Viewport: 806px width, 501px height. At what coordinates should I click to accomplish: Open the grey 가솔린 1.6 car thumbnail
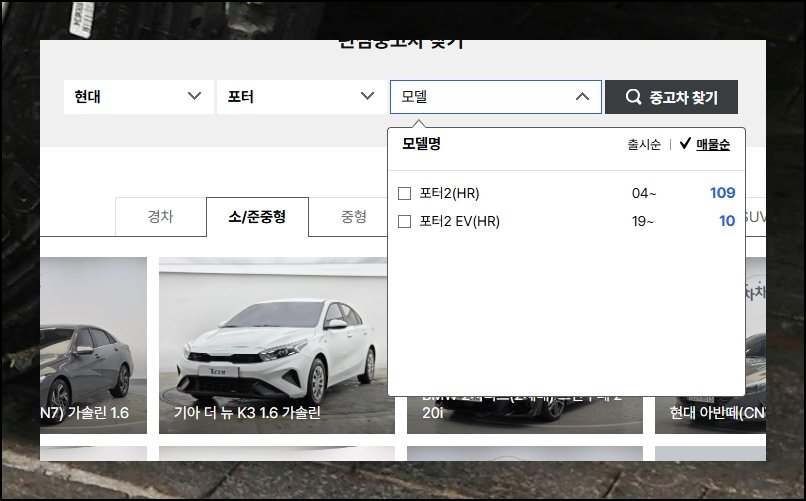93,345
